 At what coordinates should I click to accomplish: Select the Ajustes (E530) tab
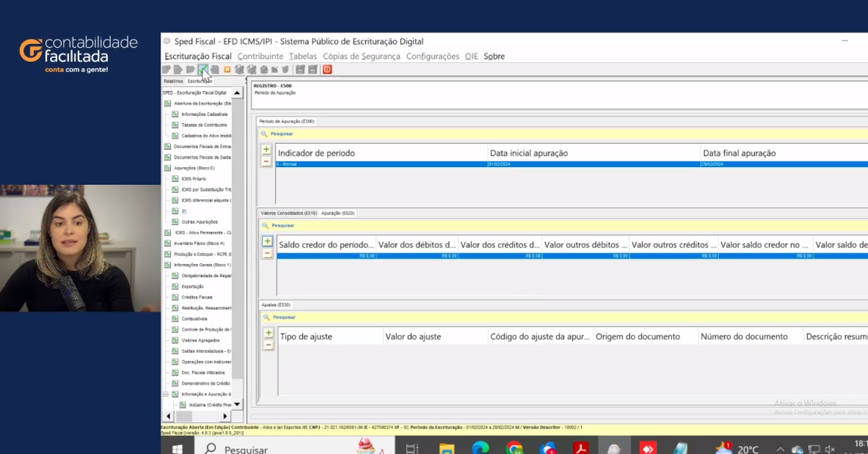pos(276,305)
